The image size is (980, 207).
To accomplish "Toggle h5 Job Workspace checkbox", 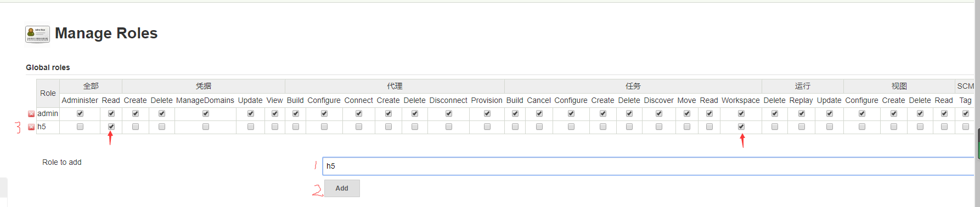I will tap(741, 127).
